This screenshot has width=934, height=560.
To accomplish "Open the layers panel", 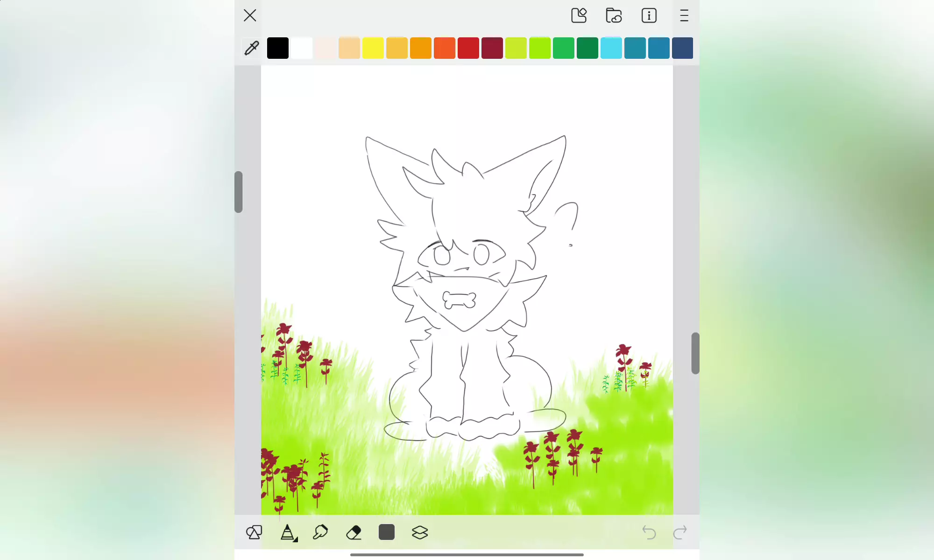I will (420, 532).
